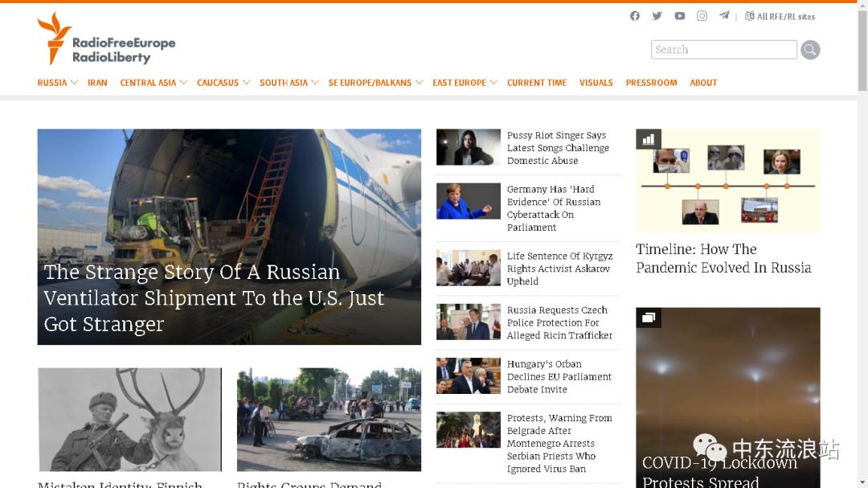Screen dimensions: 868x488
Task: Expand the East Europe menu chevron
Action: point(493,83)
